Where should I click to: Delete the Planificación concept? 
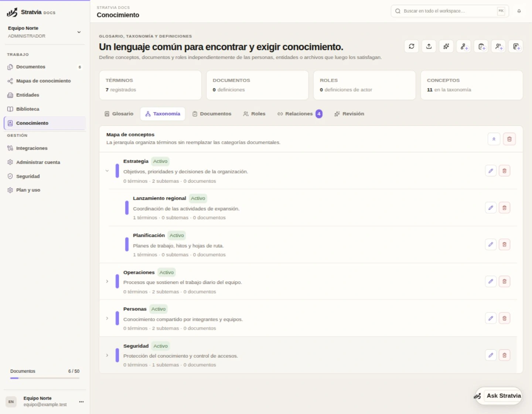click(x=504, y=244)
